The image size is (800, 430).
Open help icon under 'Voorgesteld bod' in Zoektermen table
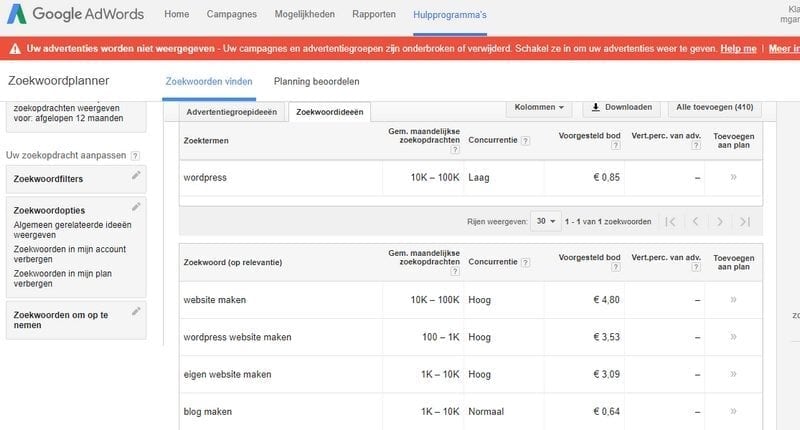(x=616, y=145)
